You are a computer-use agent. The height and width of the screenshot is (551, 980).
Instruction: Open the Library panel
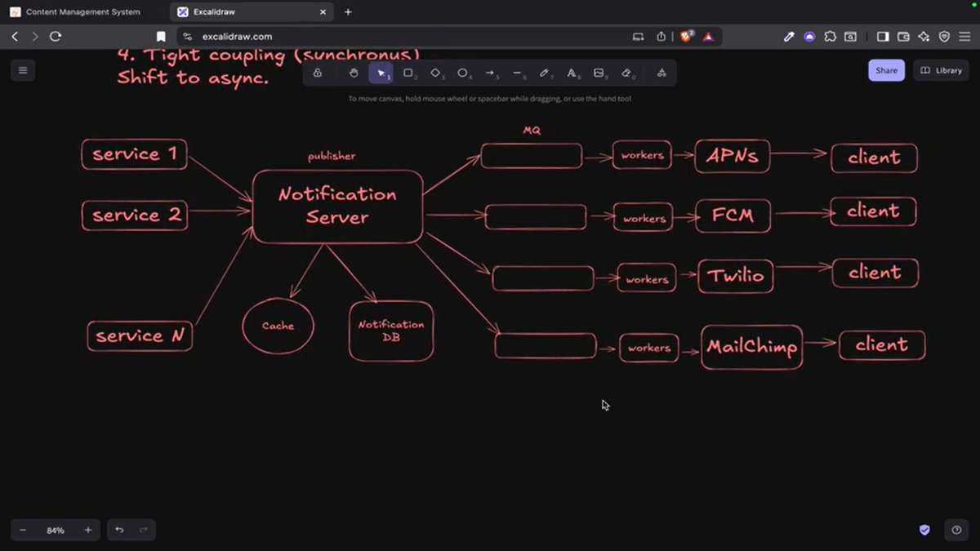pyautogui.click(x=941, y=70)
